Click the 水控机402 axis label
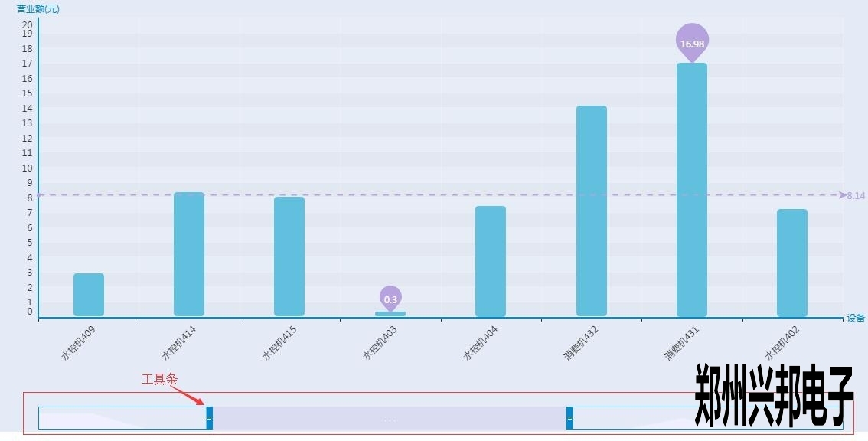Screen dimensions: 868x441 (782, 342)
